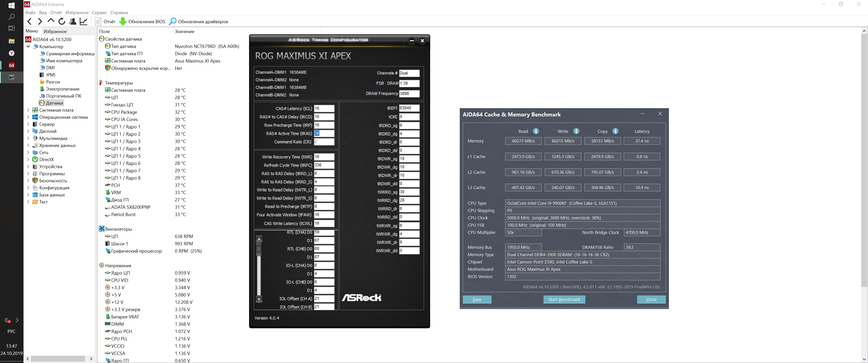Open the graph chart toolbar icon
This screenshot has height=363, width=868.
point(84,21)
